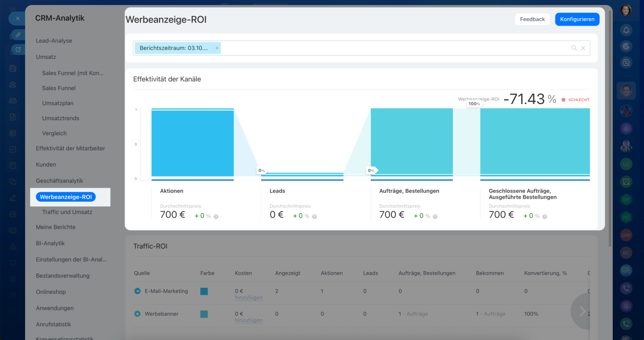Open Traffic und Umsatz report
Screen dimensions: 644x340
[67, 212]
